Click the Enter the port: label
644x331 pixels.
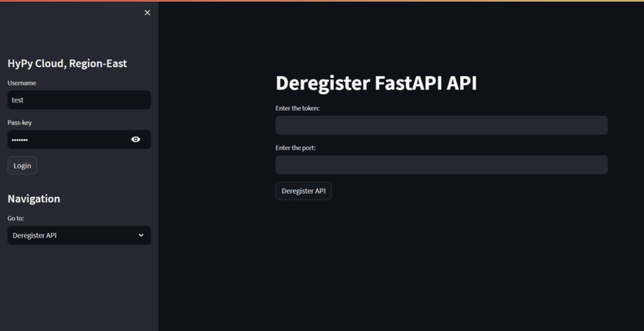click(x=296, y=147)
